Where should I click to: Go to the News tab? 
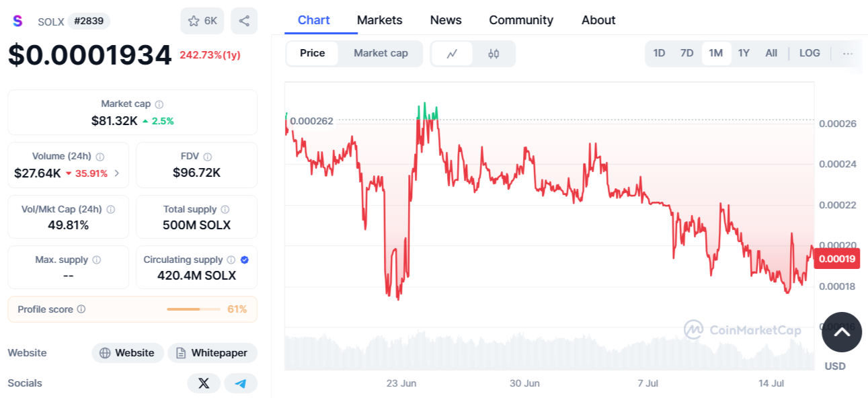pyautogui.click(x=446, y=20)
